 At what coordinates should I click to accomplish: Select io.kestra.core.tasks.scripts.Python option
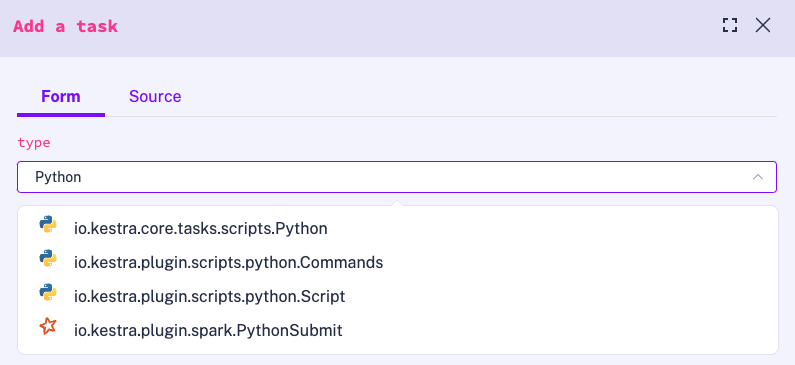pyautogui.click(x=398, y=229)
